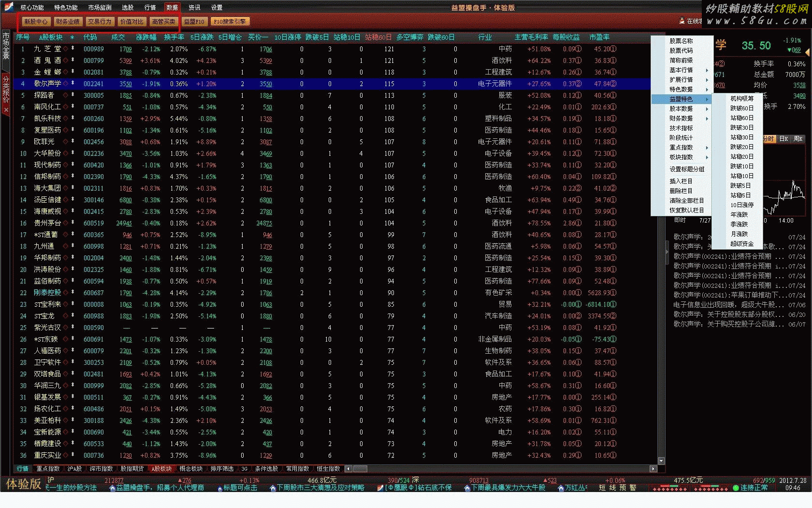
Task: Expand the 重点指数 submenu
Action: 682,148
